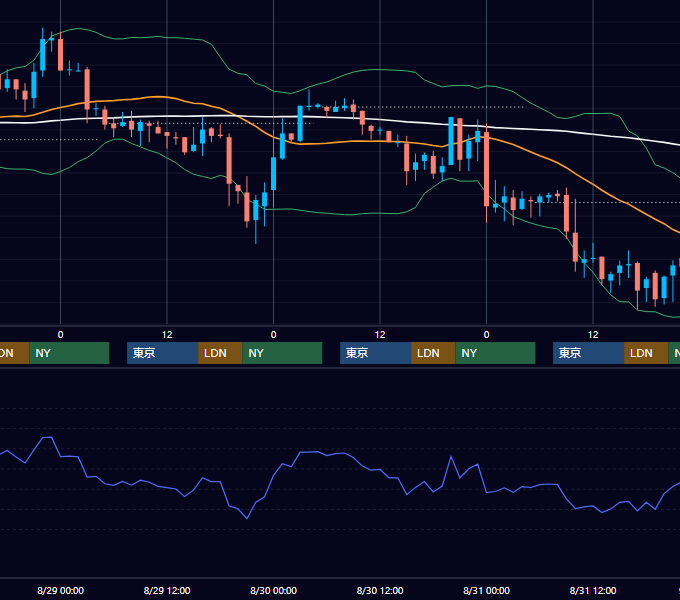
Task: Click the 8/31 12:00 time axis label
Action: click(593, 590)
